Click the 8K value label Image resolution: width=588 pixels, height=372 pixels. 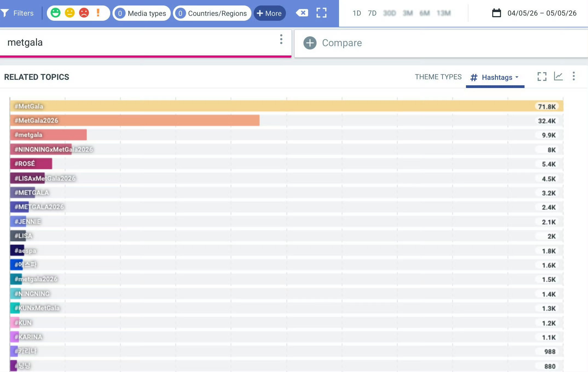552,150
